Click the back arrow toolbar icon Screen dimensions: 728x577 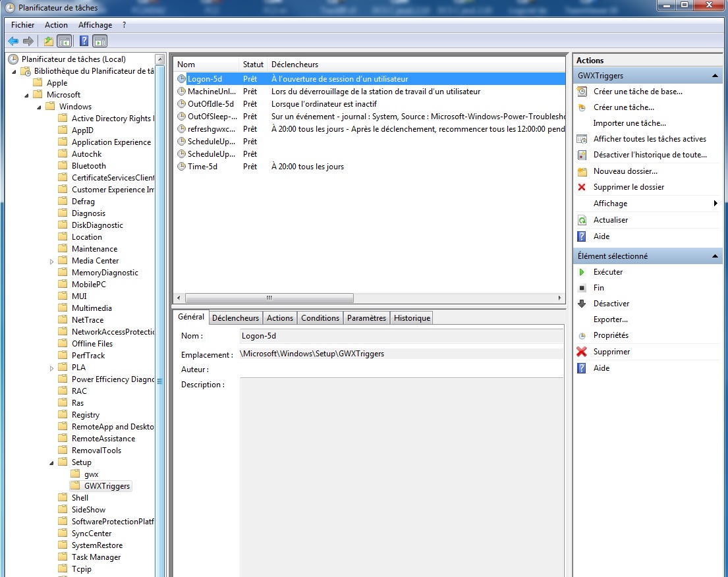coord(13,41)
